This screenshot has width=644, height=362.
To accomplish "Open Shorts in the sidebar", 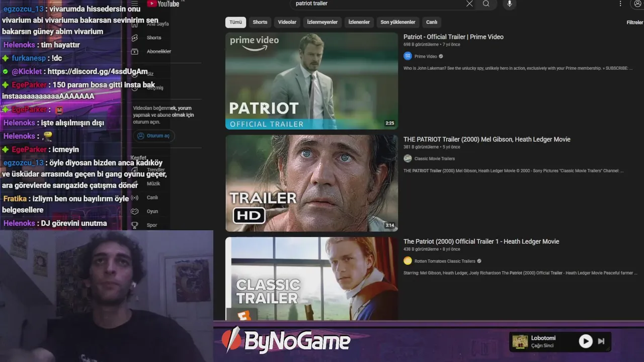I will coord(154,38).
